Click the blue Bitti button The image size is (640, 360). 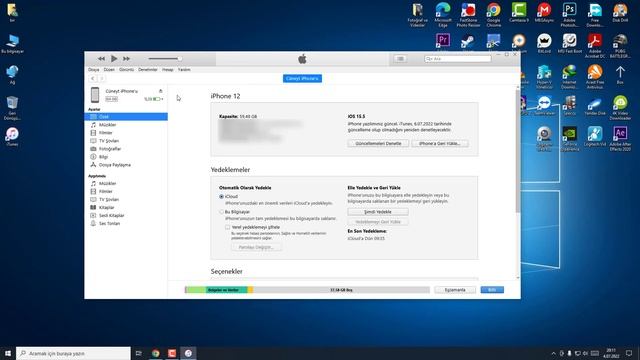click(x=492, y=290)
